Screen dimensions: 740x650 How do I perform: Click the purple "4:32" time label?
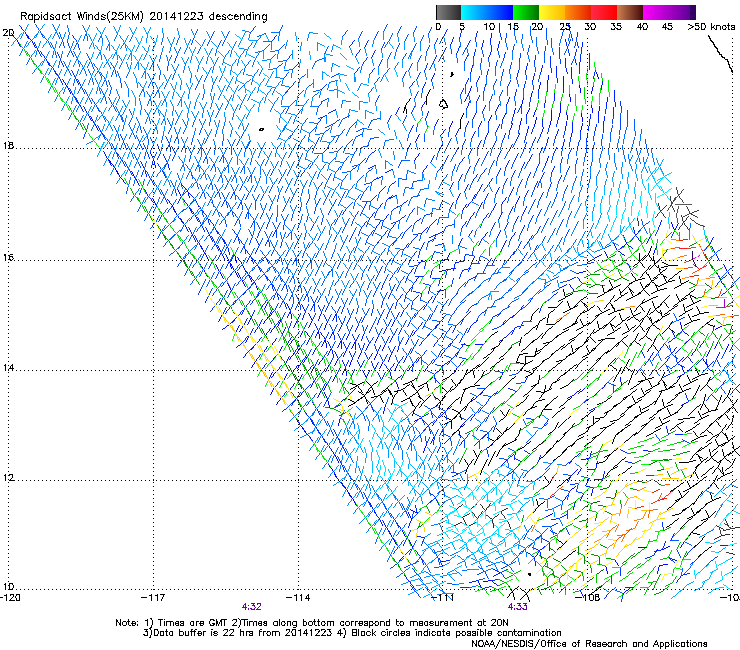252,607
